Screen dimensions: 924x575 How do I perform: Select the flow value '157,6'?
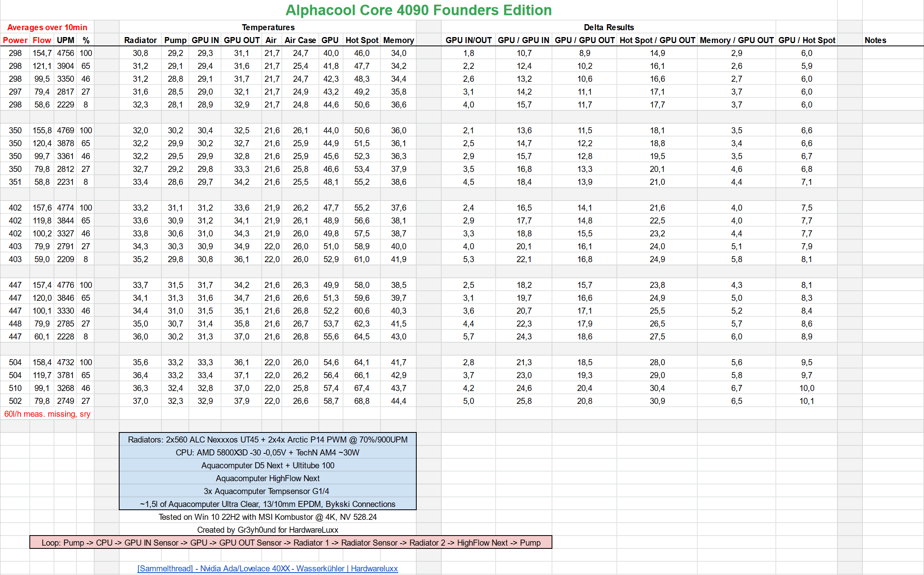click(x=42, y=208)
